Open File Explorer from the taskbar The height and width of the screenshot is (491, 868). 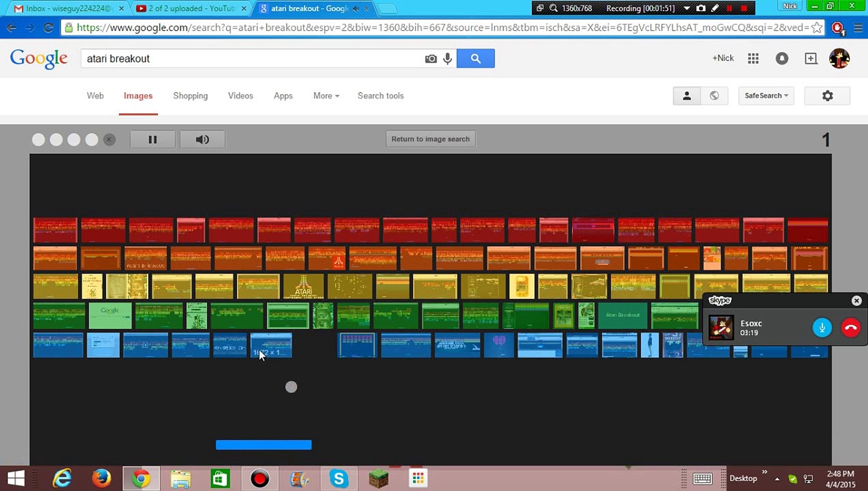click(x=181, y=479)
